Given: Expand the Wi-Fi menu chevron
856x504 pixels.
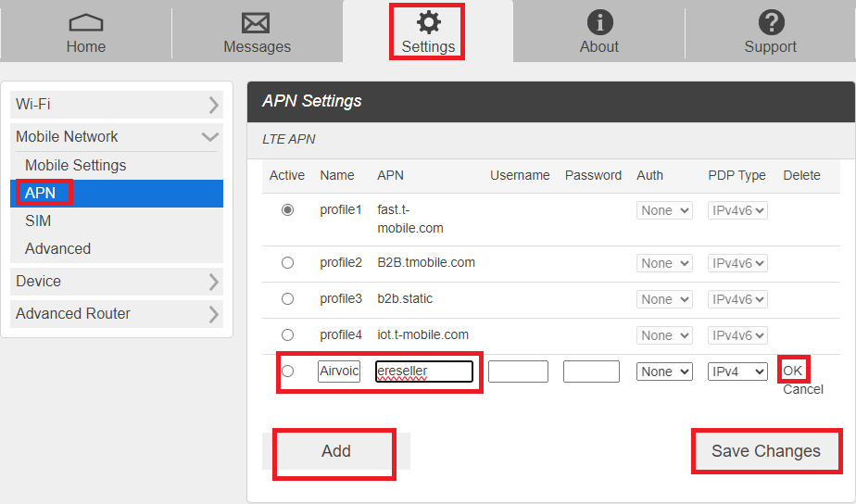Looking at the screenshot, I should pyautogui.click(x=213, y=105).
